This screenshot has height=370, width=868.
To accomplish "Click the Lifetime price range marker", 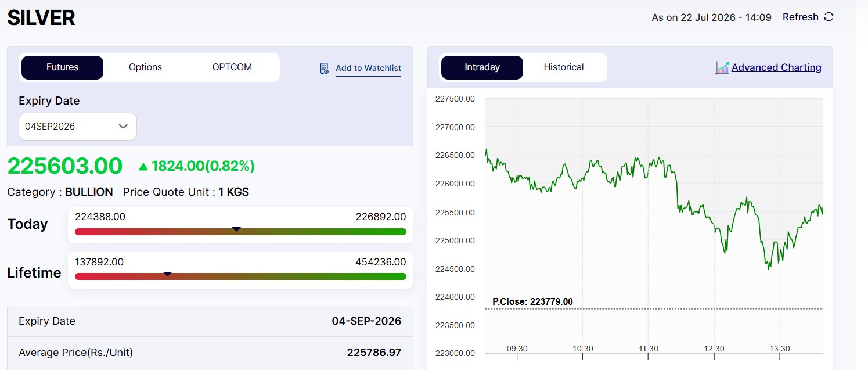I will click(167, 274).
